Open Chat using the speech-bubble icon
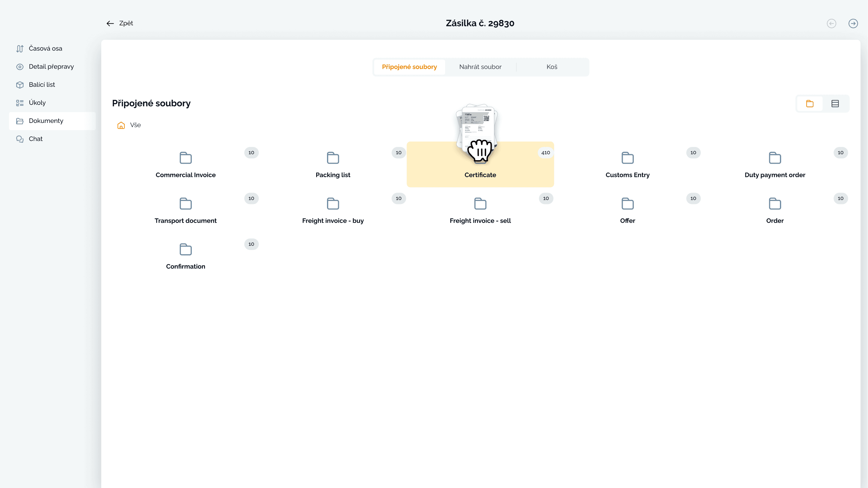 point(20,139)
